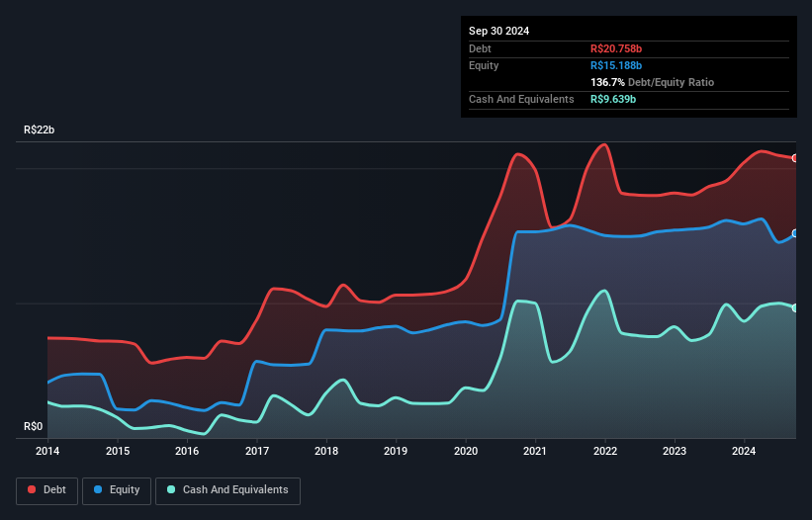The width and height of the screenshot is (812, 520).
Task: Click the 136.7% Debt/Equity Ratio text
Action: [x=652, y=82]
